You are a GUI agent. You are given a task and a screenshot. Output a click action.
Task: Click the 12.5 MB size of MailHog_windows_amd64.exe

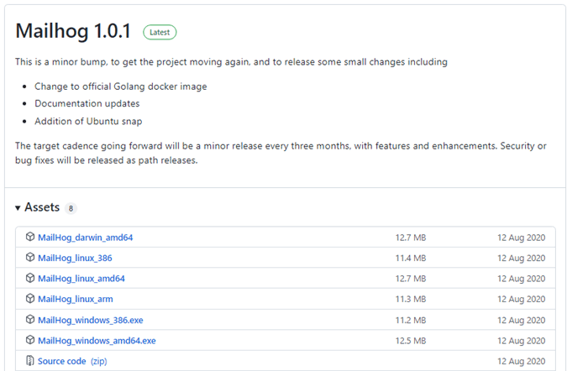pyautogui.click(x=411, y=341)
